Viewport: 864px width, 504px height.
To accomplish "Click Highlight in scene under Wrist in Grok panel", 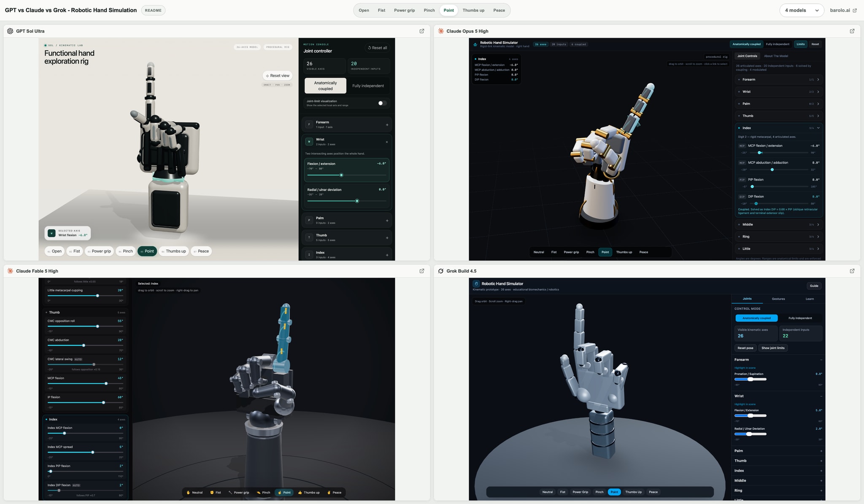I will pyautogui.click(x=745, y=404).
